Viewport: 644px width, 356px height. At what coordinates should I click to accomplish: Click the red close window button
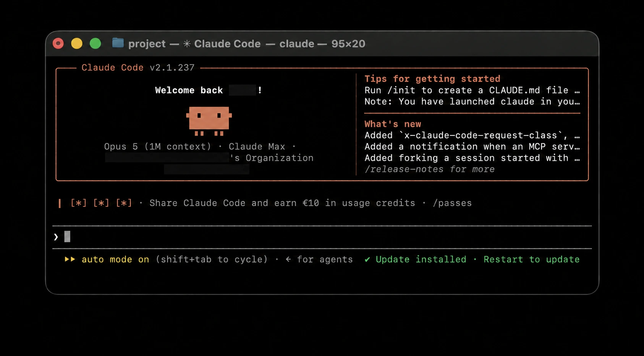[58, 43]
